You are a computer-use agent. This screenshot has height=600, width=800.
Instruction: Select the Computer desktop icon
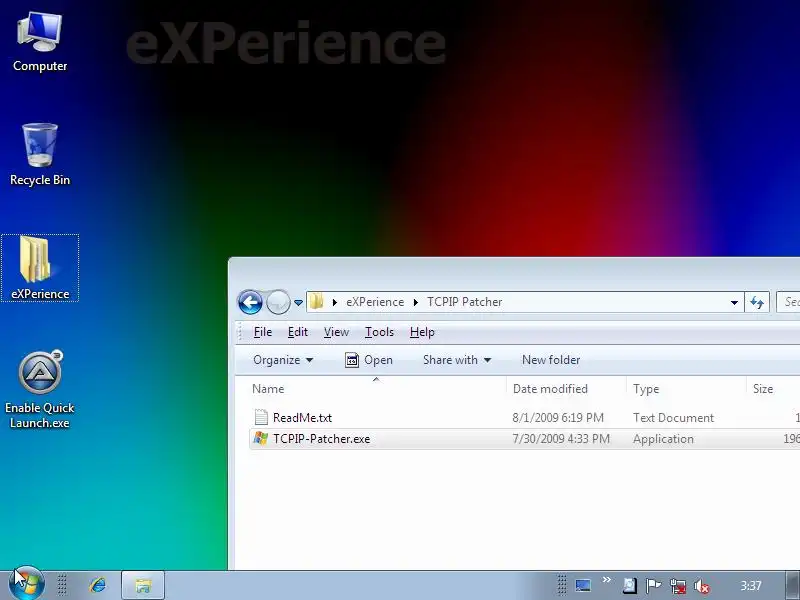[x=40, y=43]
